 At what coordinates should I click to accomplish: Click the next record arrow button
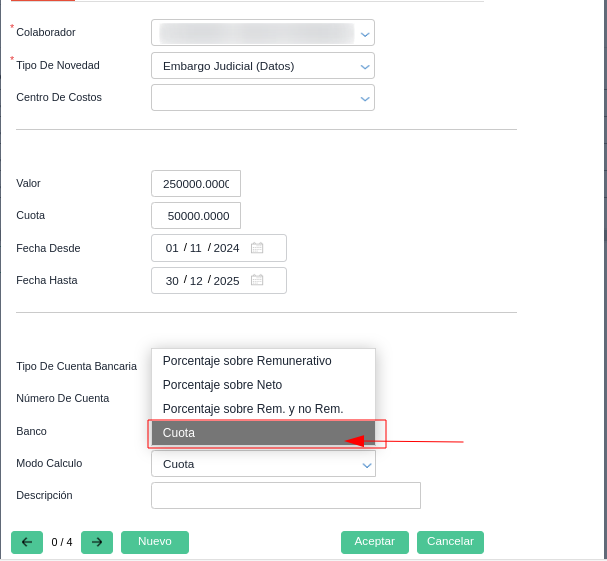tap(97, 542)
